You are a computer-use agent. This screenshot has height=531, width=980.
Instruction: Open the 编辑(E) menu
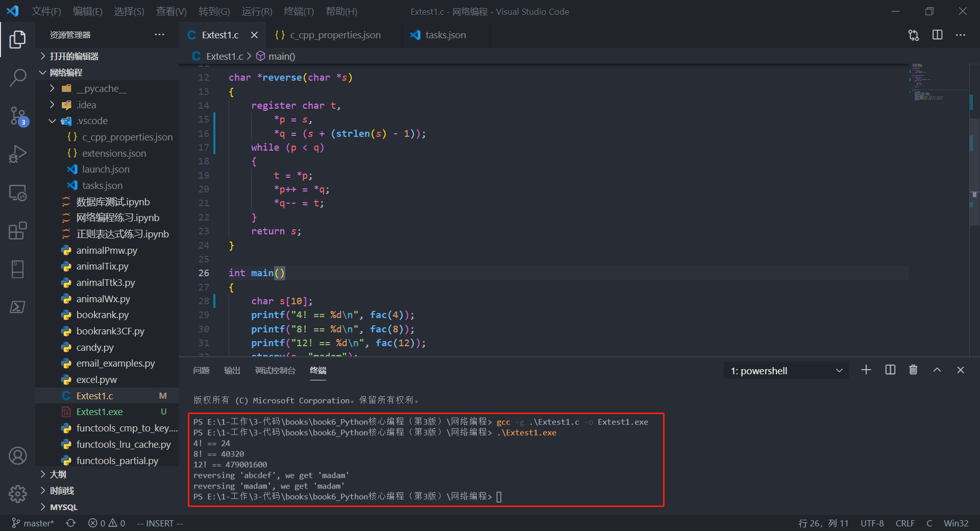[87, 11]
